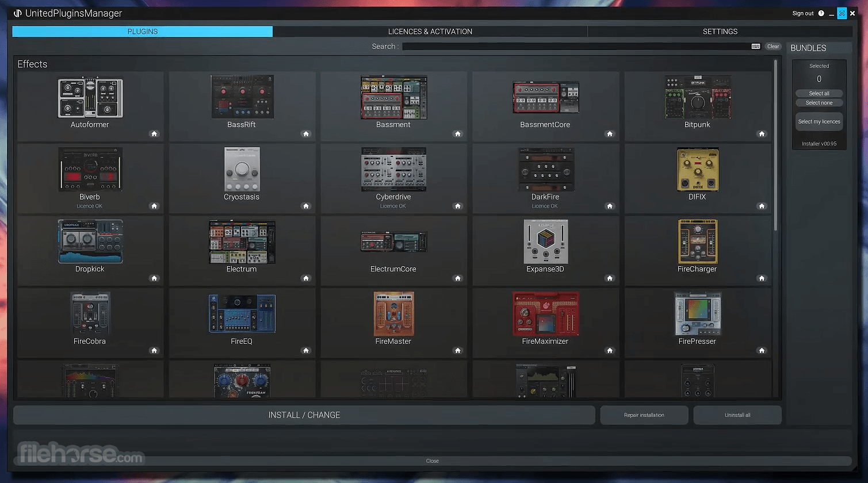
Task: Clear the search with the Clear button
Action: [x=773, y=47]
